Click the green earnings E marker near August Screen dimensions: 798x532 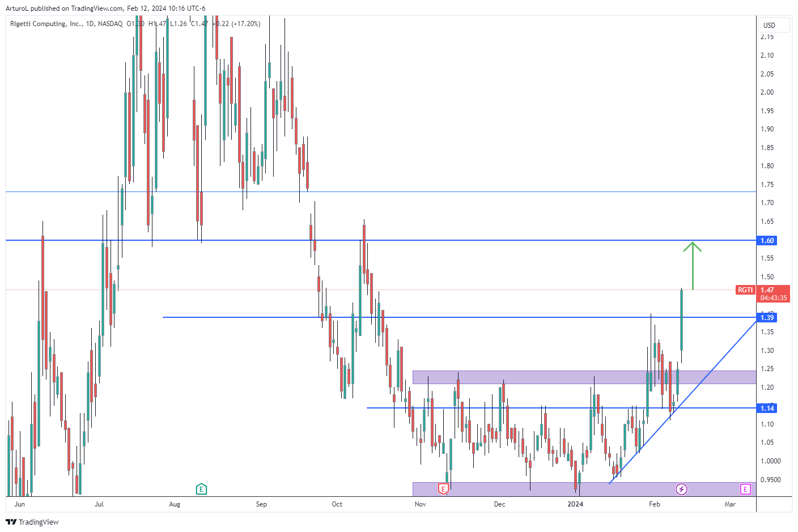201,489
